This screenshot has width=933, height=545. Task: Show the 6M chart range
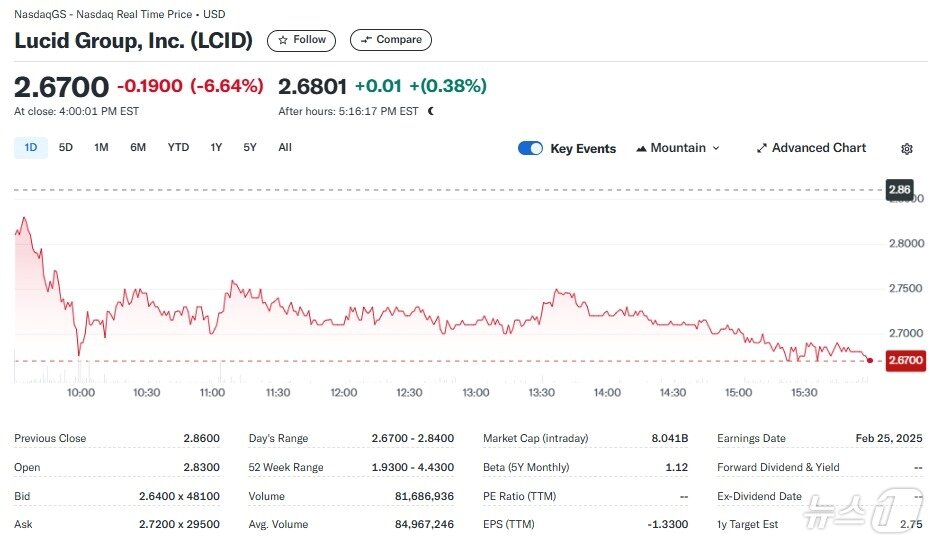pos(138,148)
